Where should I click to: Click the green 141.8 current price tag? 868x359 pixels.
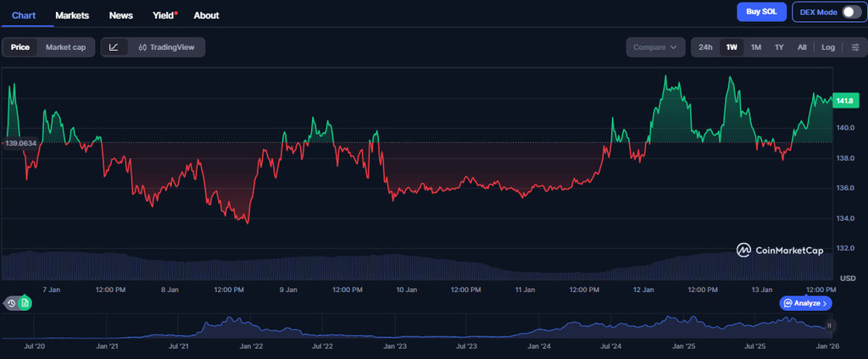click(844, 101)
